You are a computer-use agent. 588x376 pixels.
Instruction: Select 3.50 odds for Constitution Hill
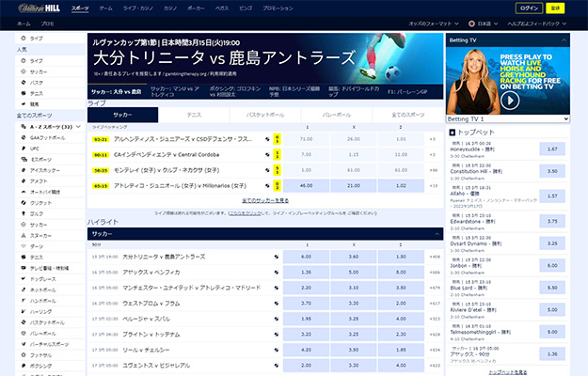[552, 171]
